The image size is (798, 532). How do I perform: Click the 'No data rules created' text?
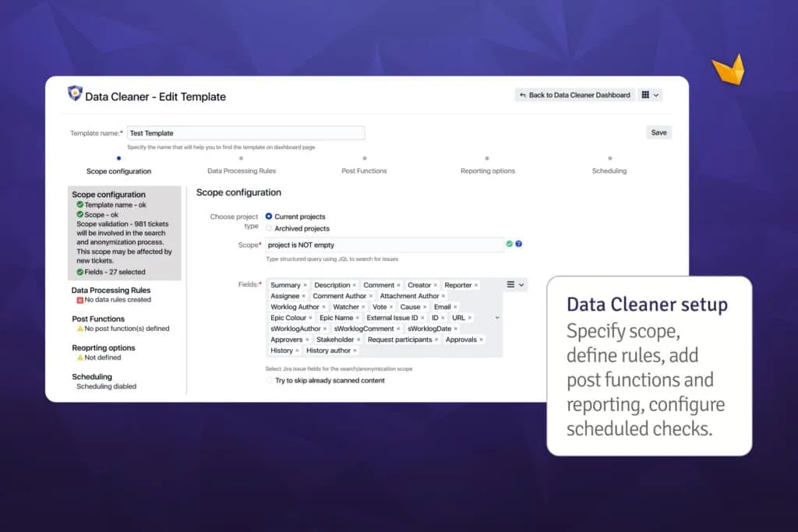pyautogui.click(x=118, y=300)
